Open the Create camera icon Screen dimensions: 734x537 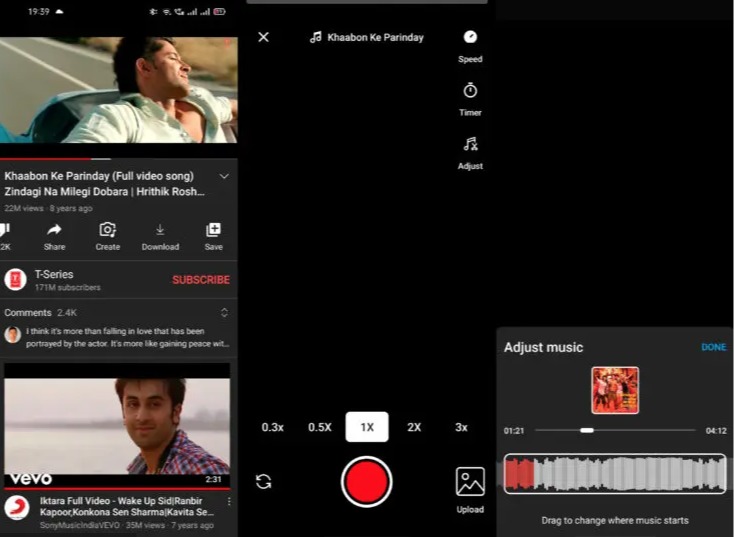(x=108, y=230)
